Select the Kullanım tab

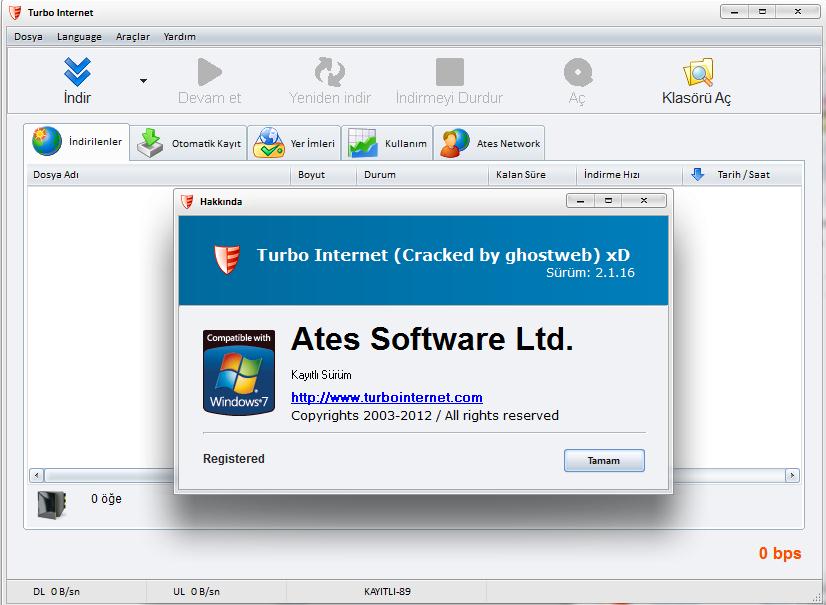388,143
